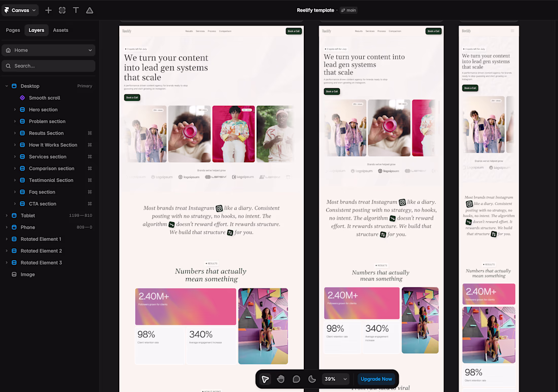The image size is (558, 392).
Task: Select the Shape triangle tool icon
Action: click(90, 10)
